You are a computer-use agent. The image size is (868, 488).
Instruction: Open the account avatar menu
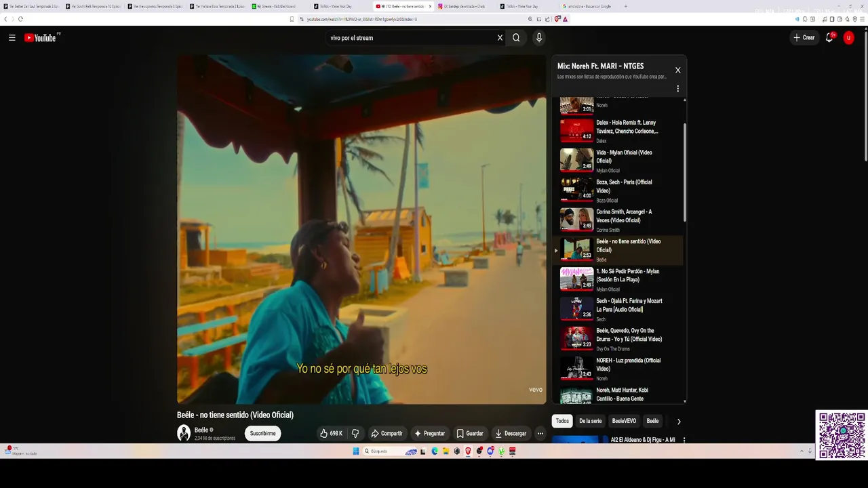[x=848, y=38]
